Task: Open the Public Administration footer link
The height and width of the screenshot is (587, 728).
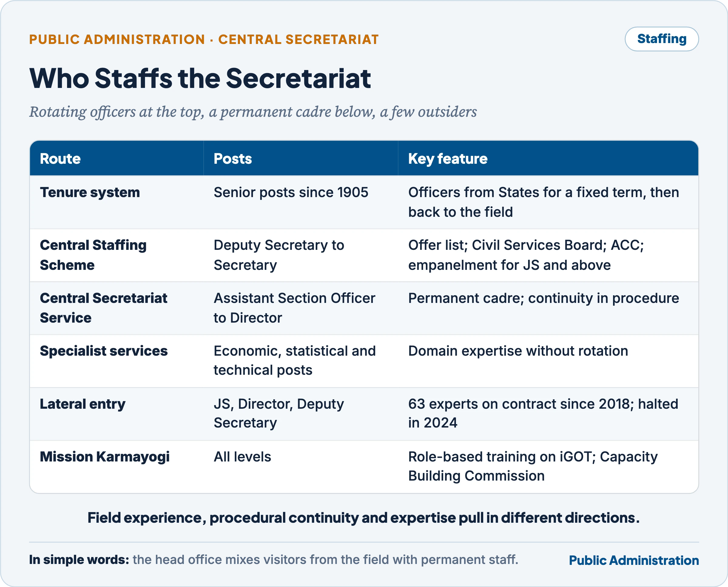Action: coord(634,560)
